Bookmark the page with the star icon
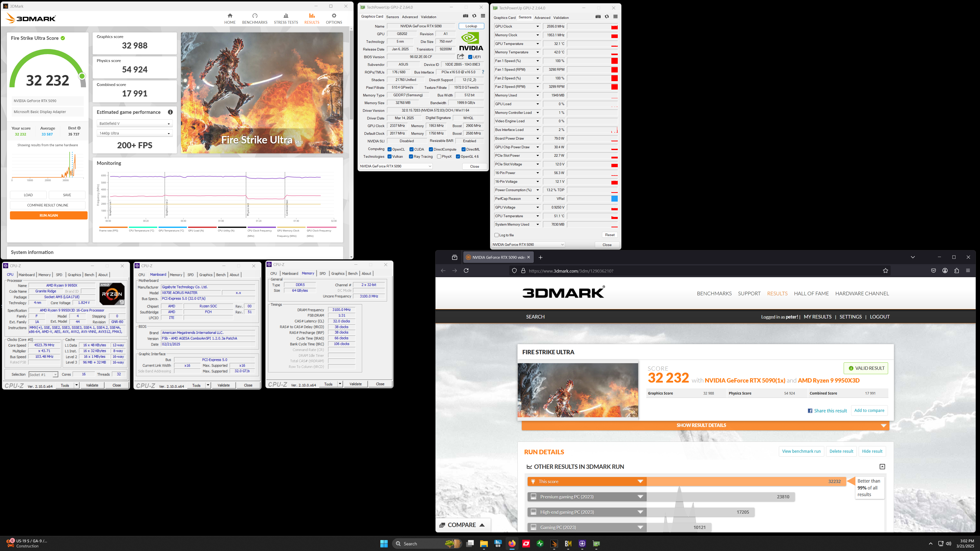Image resolution: width=980 pixels, height=551 pixels. click(885, 271)
